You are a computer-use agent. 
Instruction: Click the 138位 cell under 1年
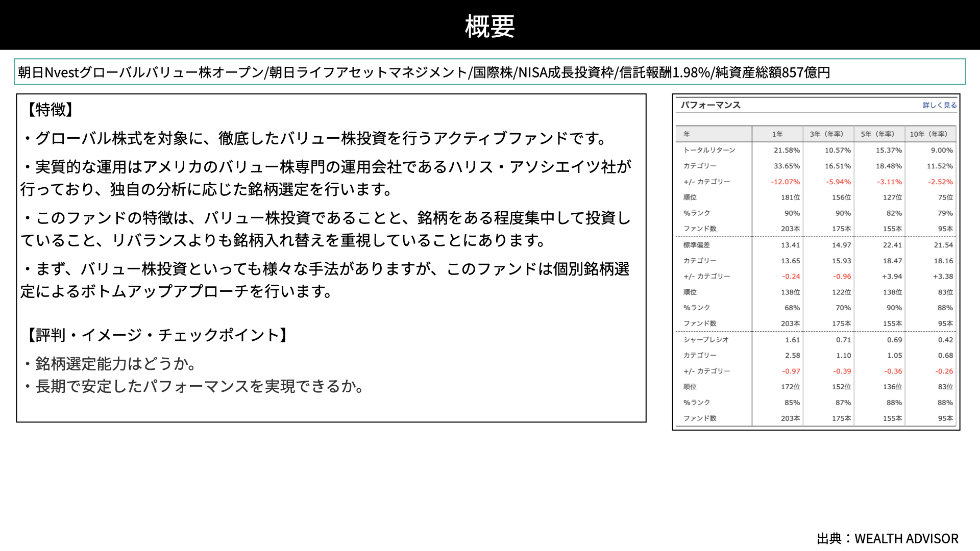[x=790, y=292]
